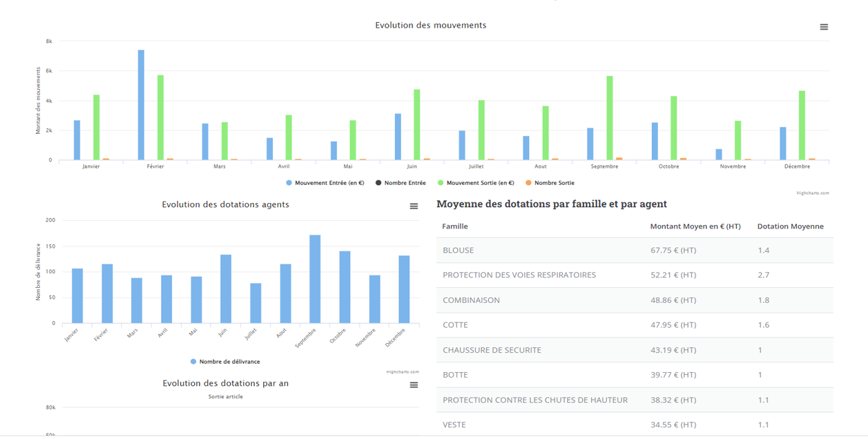Click the blue Février entry bar in the movements chart
This screenshot has width=868, height=439.
[141, 105]
